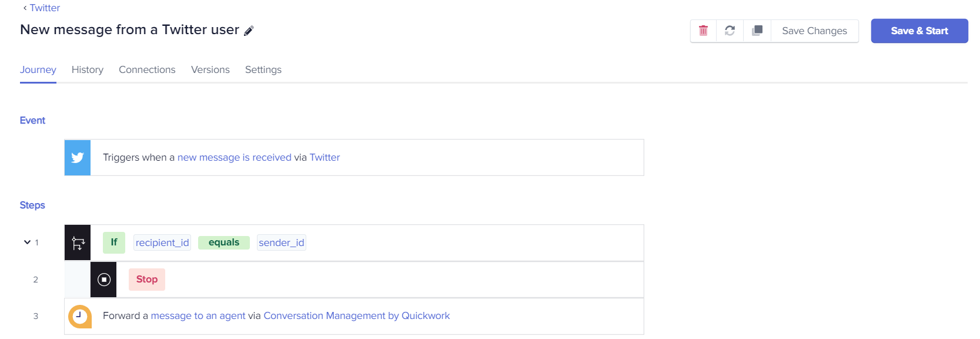This screenshot has width=980, height=339.
Task: Click the Stop step circle icon
Action: (x=103, y=280)
